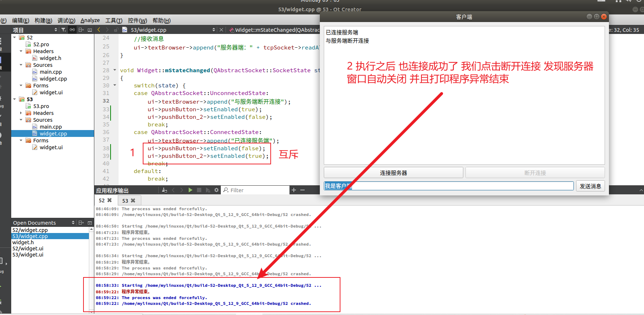Viewport: 644px width, 315px height.
Task: Switch to the 53 application output tab
Action: pyautogui.click(x=125, y=200)
